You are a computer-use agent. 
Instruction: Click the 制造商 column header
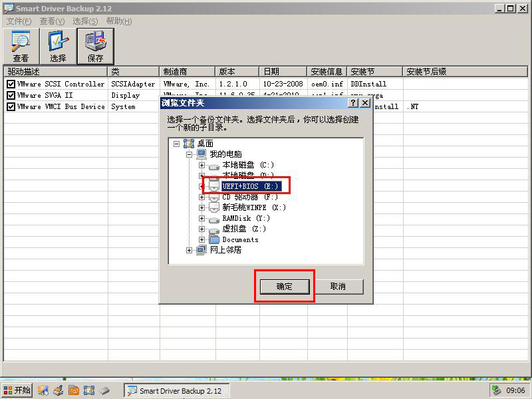click(x=188, y=72)
